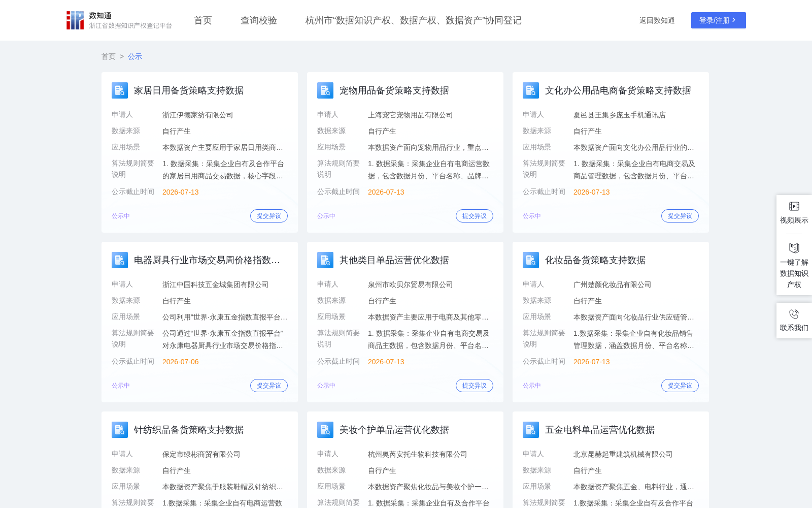
Task: Select applicant 北京昆赫起重建筑机械有限公司
Action: pos(623,454)
